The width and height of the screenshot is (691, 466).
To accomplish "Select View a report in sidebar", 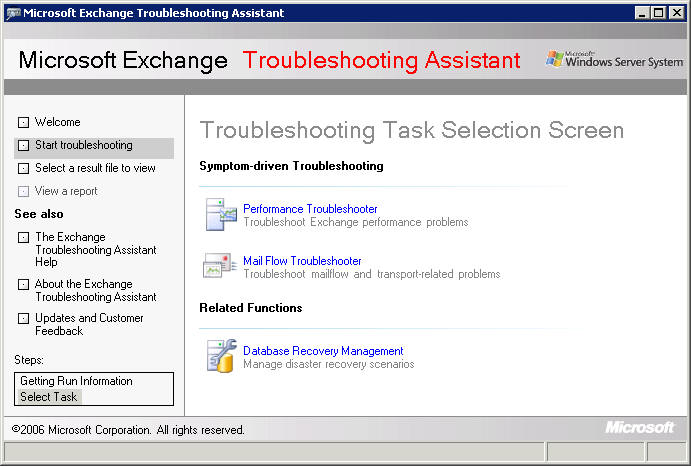I will pyautogui.click(x=66, y=191).
